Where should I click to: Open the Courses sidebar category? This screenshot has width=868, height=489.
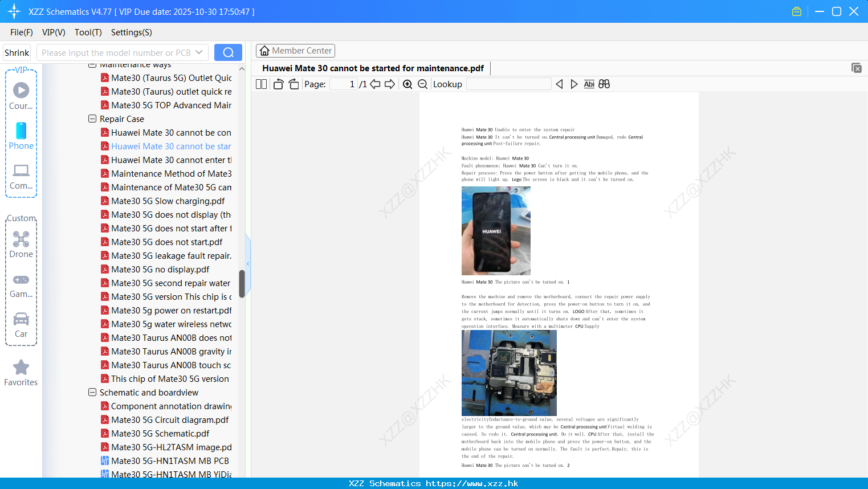[x=21, y=96]
